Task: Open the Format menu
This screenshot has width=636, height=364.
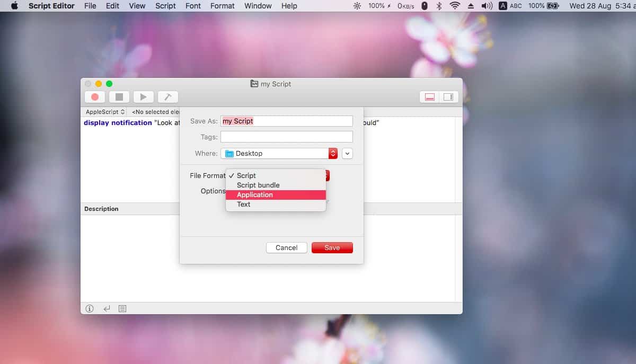Action: tap(223, 6)
